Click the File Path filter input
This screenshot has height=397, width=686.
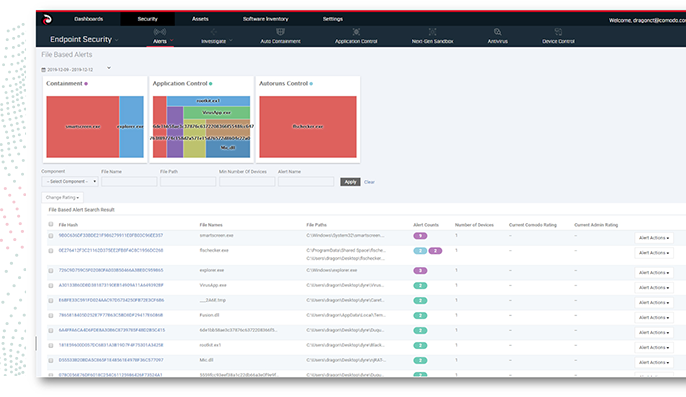tap(188, 182)
